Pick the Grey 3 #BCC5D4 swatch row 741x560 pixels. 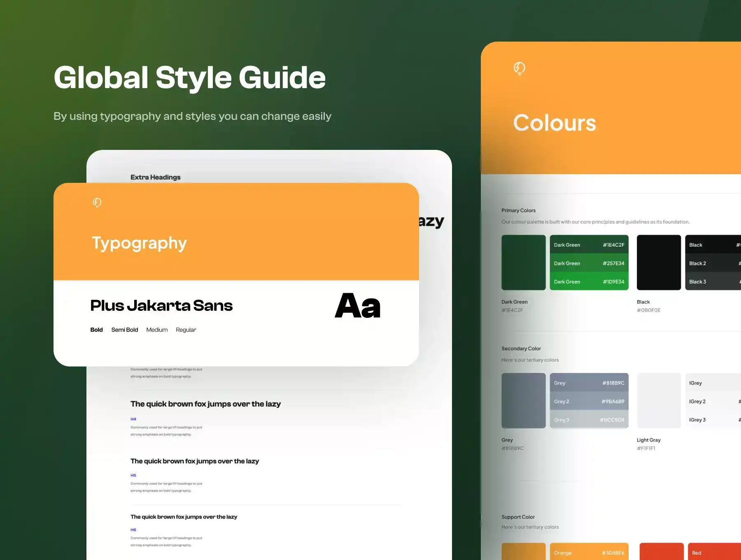click(x=589, y=420)
